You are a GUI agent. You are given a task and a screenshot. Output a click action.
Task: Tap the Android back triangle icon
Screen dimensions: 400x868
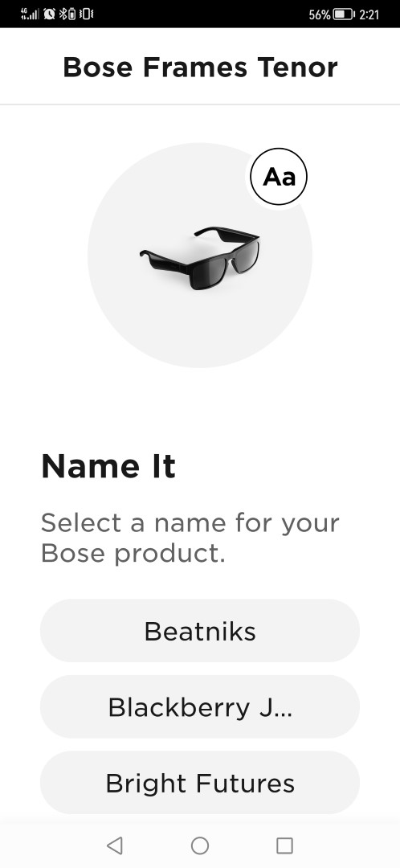[x=115, y=845]
